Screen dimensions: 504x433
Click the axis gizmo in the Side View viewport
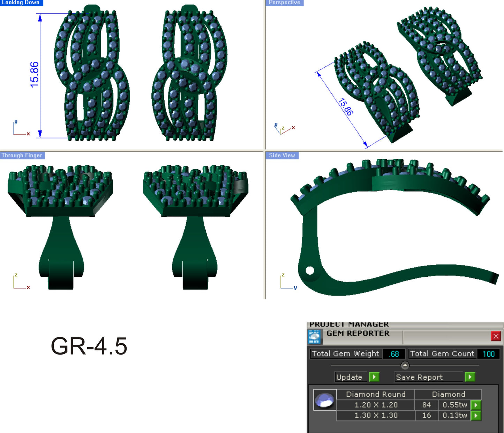[286, 281]
